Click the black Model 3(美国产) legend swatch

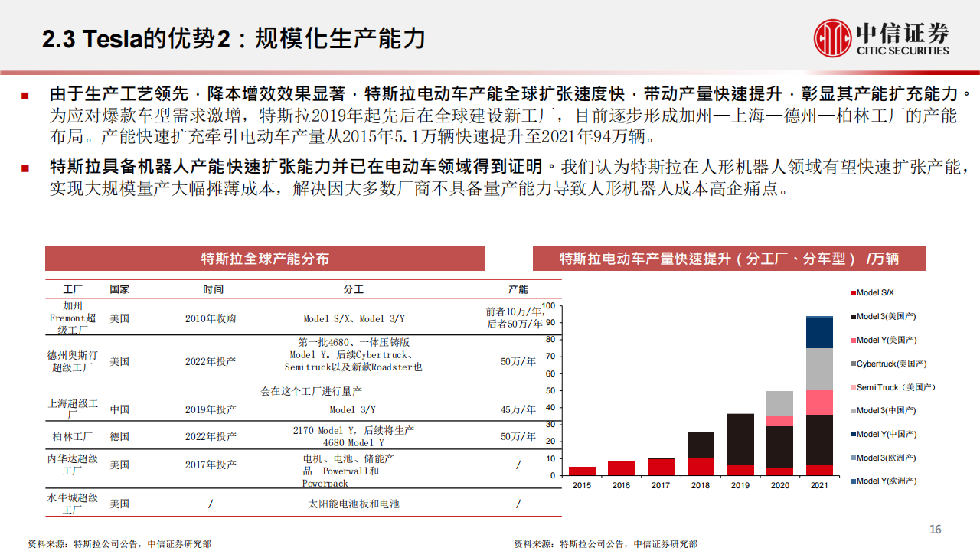click(x=853, y=317)
